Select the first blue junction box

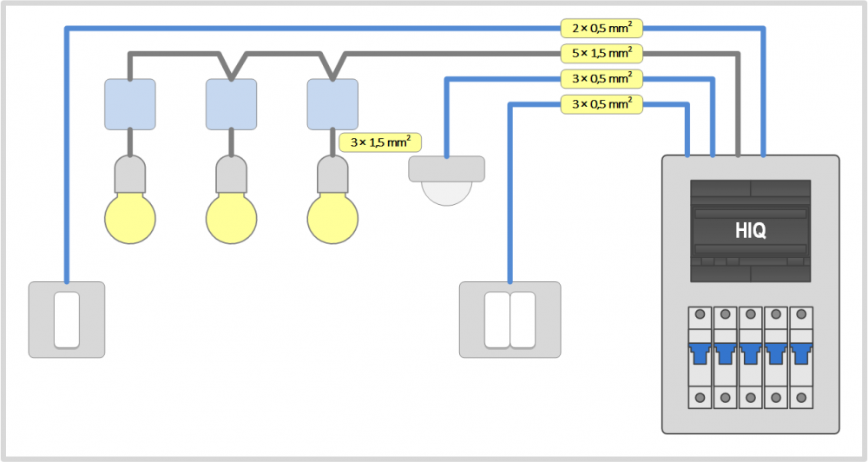click(130, 104)
